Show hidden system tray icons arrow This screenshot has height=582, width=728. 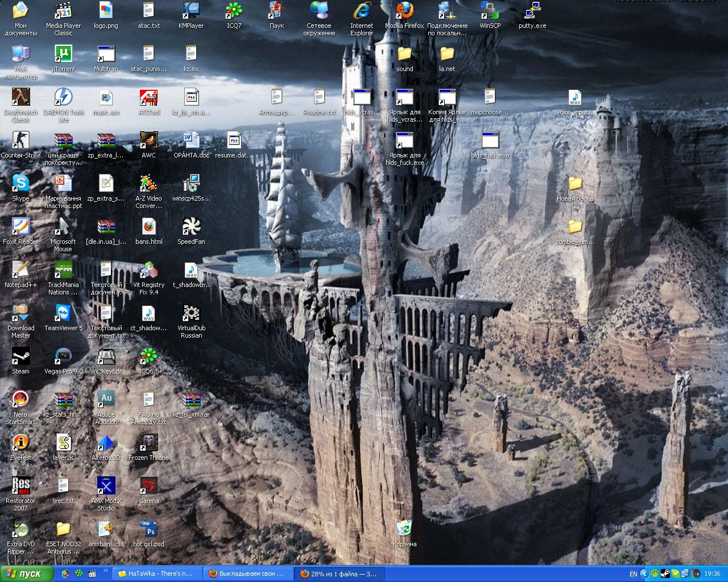(x=644, y=574)
